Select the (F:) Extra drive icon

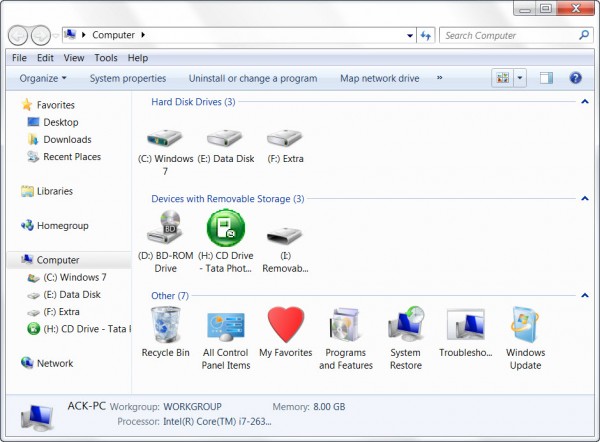285,137
